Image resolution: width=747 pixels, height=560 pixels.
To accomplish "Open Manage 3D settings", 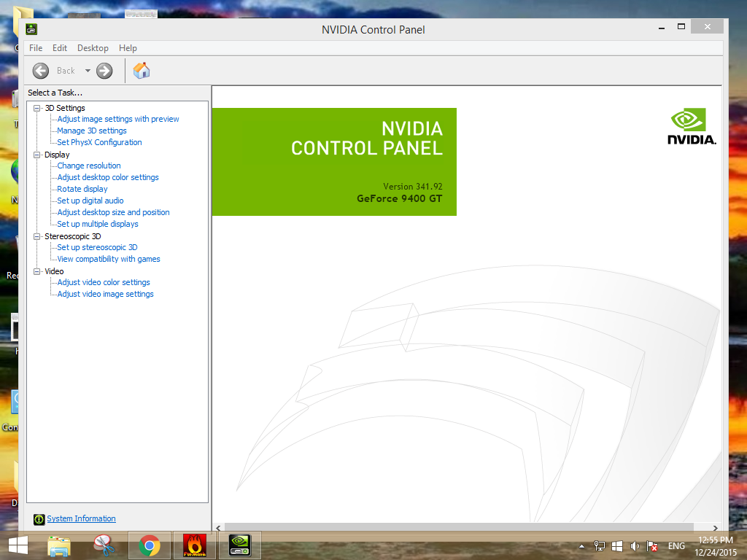I will (92, 131).
